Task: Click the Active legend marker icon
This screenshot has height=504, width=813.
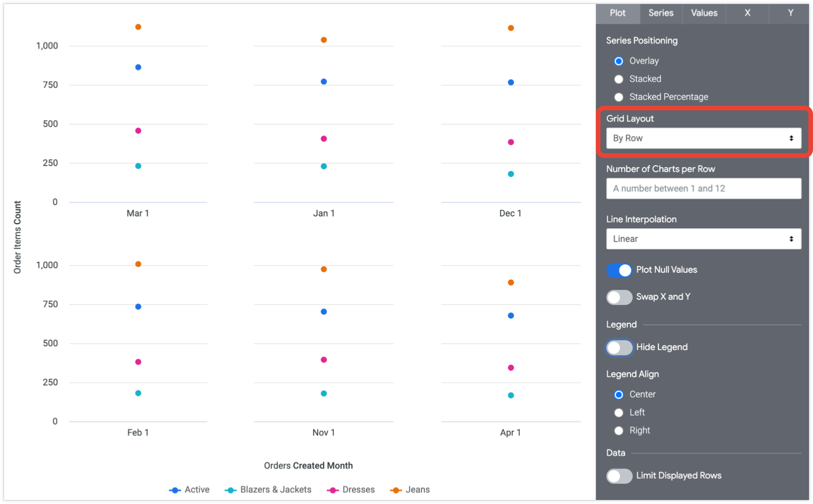Action: coord(175,490)
